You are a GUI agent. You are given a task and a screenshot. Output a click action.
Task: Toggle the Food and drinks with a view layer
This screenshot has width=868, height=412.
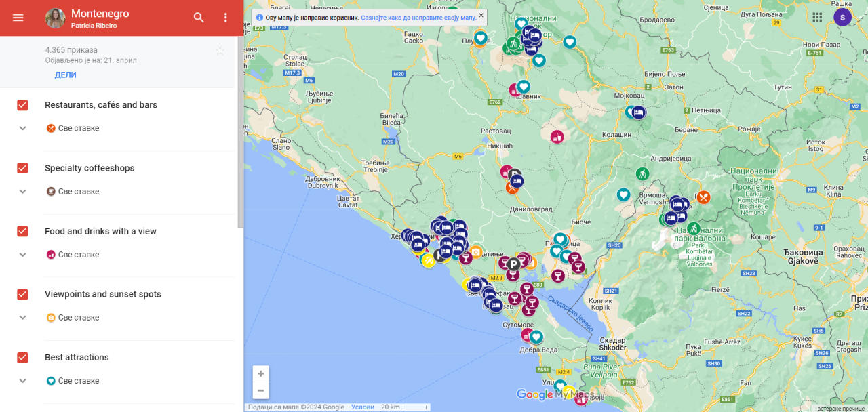pyautogui.click(x=22, y=231)
